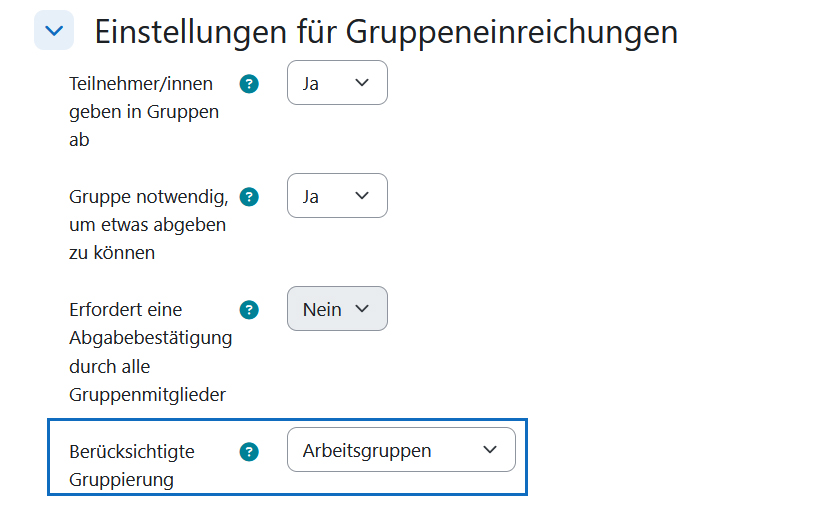Click the arrow in the Gruppe notwendig dropdown
Viewport: 819px width, 509px height.
pyautogui.click(x=362, y=196)
